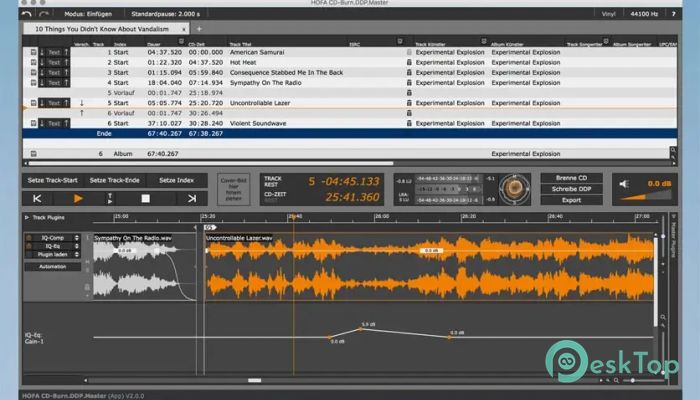This screenshot has height=400, width=700.
Task: Click the round goniometer correlation display
Action: 514,189
